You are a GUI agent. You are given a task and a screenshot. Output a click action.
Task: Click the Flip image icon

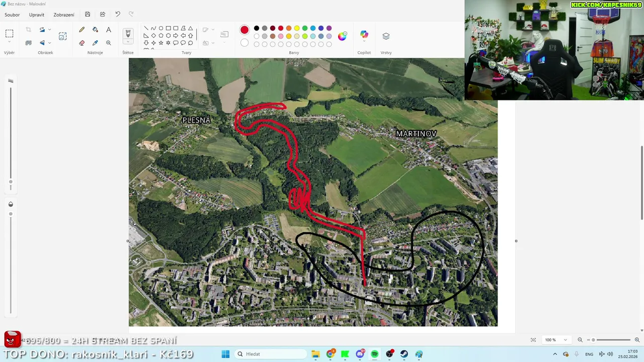point(42,43)
